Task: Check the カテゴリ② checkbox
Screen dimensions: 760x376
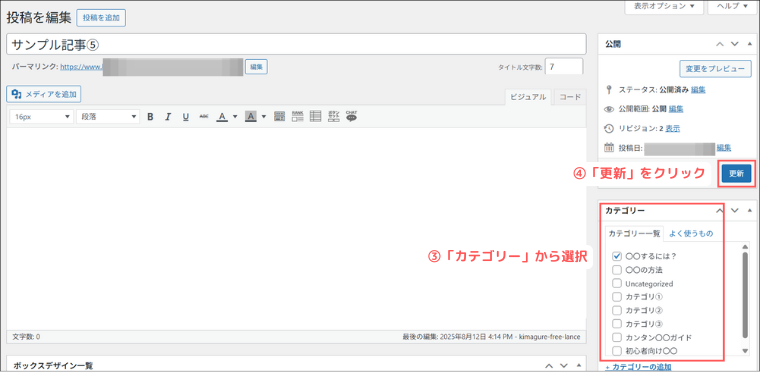Action: [x=617, y=310]
